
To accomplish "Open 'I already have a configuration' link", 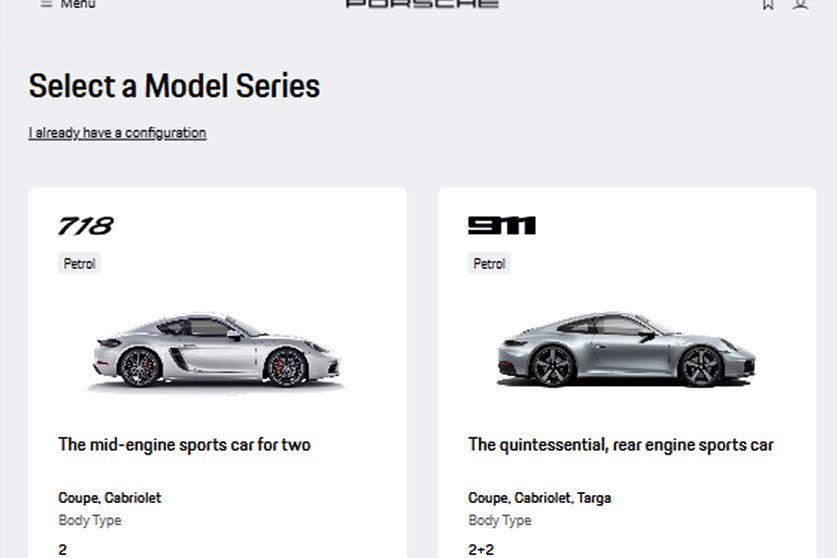I will click(x=117, y=132).
